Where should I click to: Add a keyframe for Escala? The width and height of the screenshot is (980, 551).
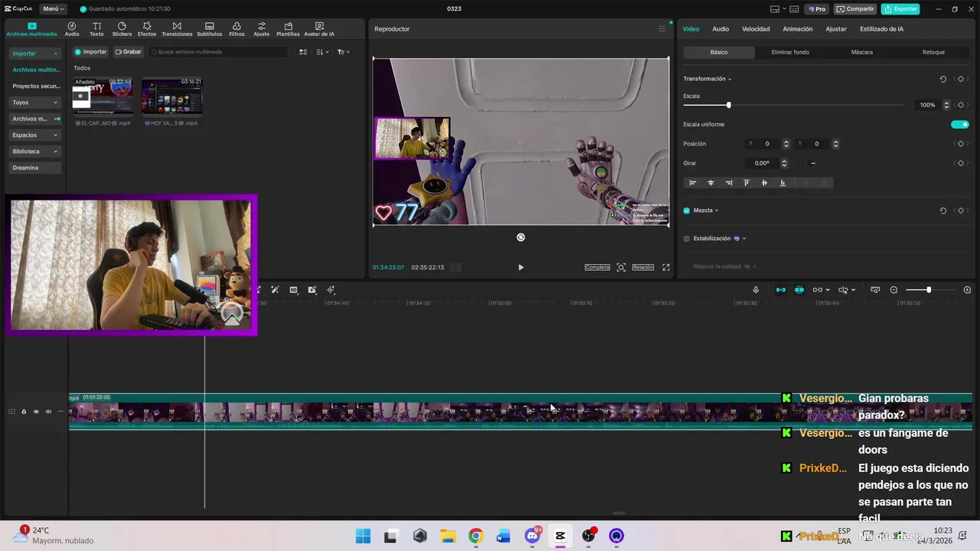click(x=960, y=105)
